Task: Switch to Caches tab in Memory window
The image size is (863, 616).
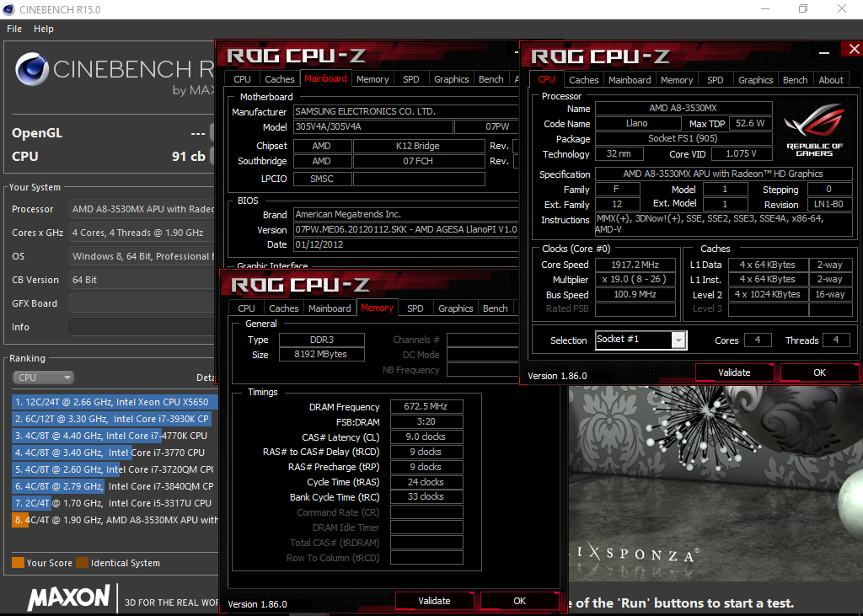Action: pyautogui.click(x=284, y=308)
